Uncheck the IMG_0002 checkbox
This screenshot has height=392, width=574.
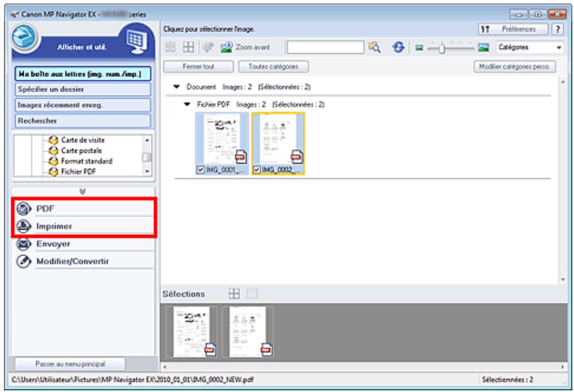[257, 170]
